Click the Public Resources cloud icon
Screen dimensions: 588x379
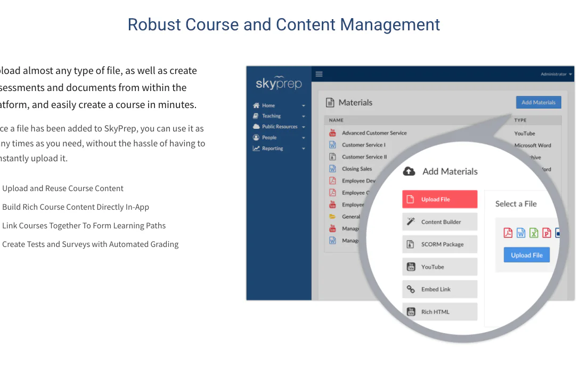click(256, 126)
